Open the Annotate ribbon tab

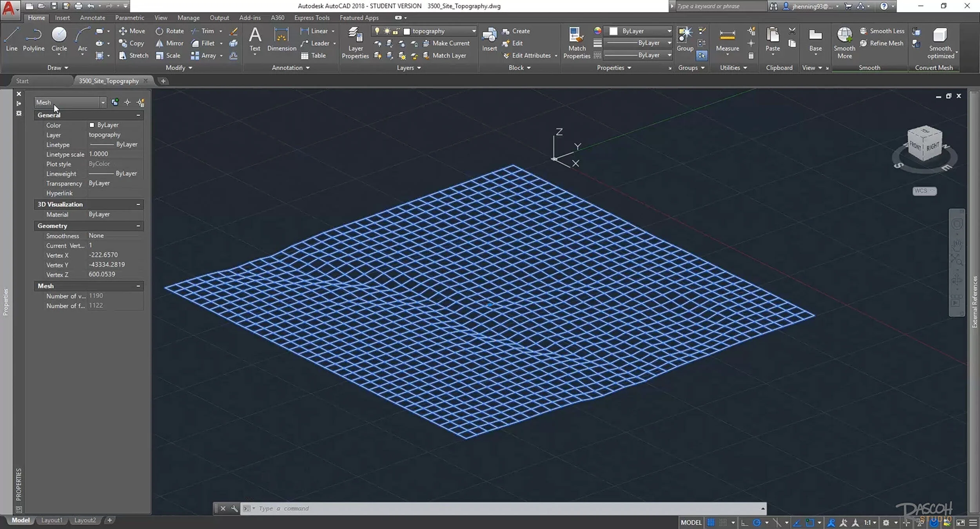coord(93,18)
